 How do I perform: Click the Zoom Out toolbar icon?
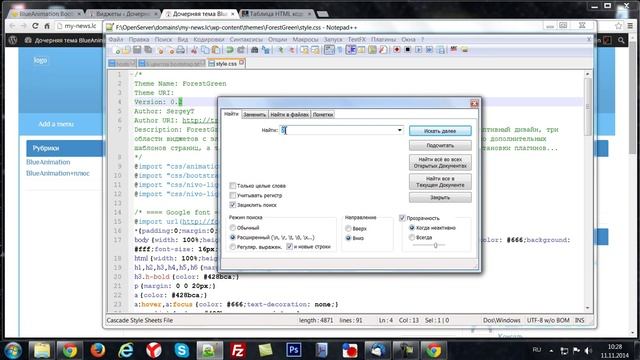(x=292, y=50)
